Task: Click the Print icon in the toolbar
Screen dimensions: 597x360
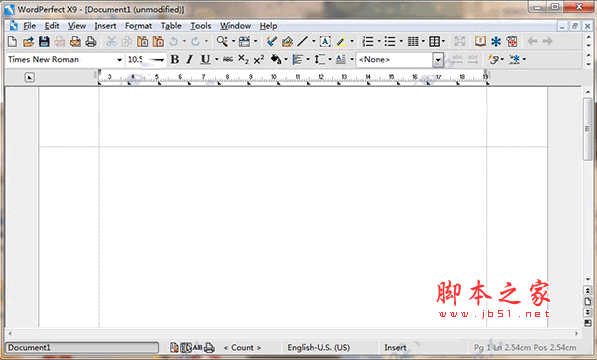Action: click(91, 41)
